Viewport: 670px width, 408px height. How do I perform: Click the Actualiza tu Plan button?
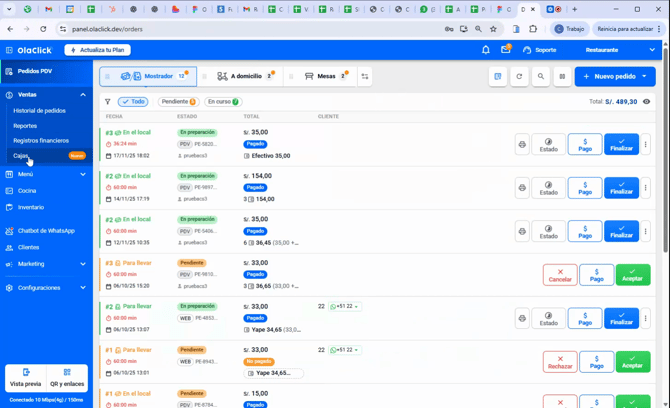(x=97, y=50)
